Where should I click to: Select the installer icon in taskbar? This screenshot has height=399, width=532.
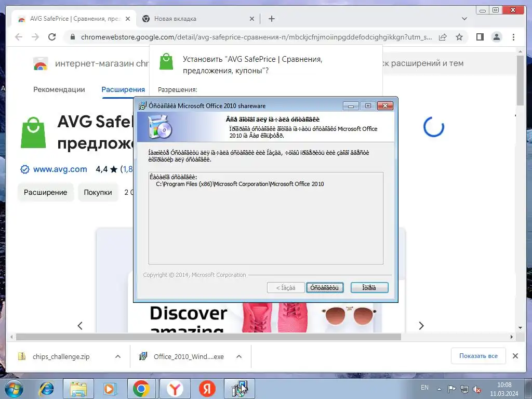click(x=240, y=389)
